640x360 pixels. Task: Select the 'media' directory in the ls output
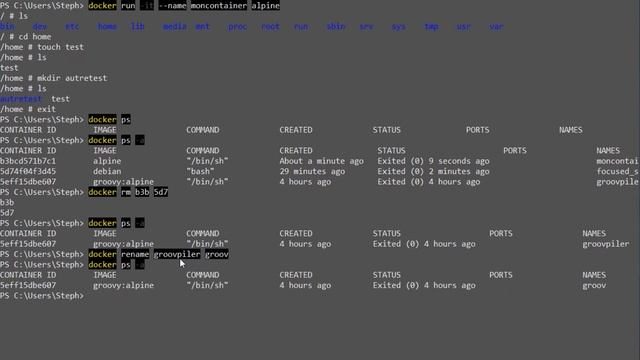[x=175, y=27]
